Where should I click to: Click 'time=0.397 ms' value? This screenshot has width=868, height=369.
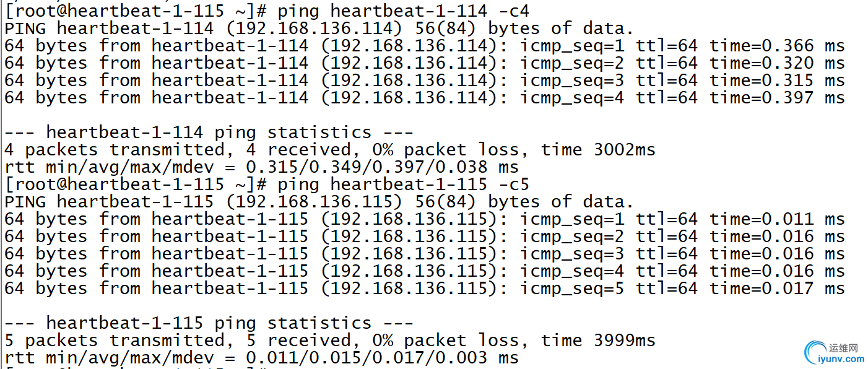(777, 97)
